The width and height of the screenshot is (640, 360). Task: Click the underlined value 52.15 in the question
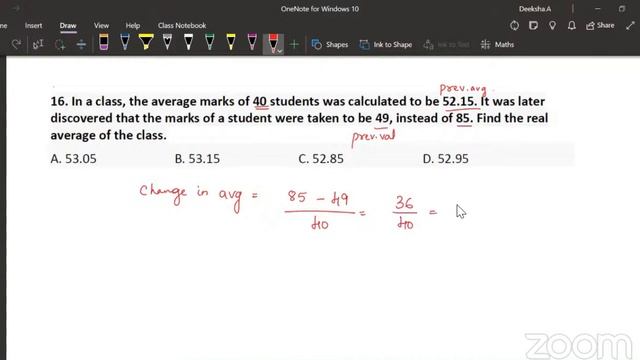pos(460,101)
